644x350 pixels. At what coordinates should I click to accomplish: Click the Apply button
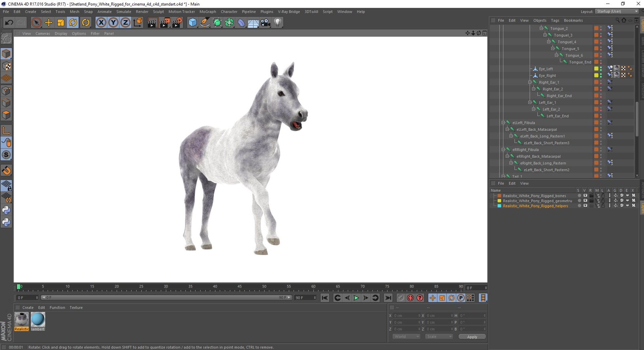(x=472, y=337)
